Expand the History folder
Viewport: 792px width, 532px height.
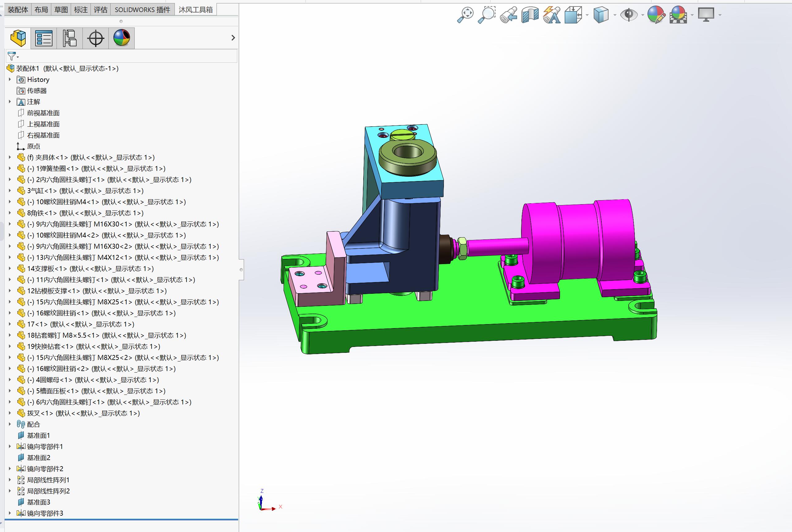10,79
